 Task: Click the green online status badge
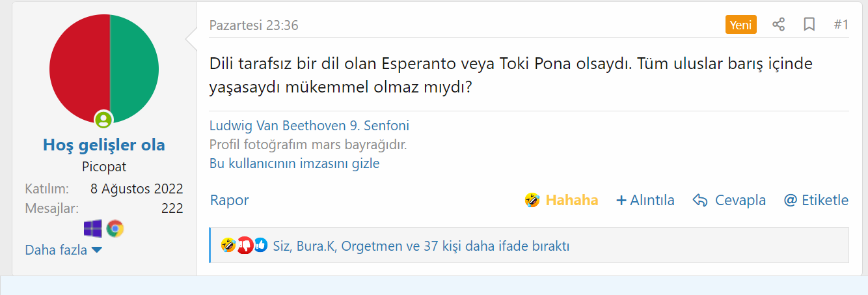pos(103,120)
